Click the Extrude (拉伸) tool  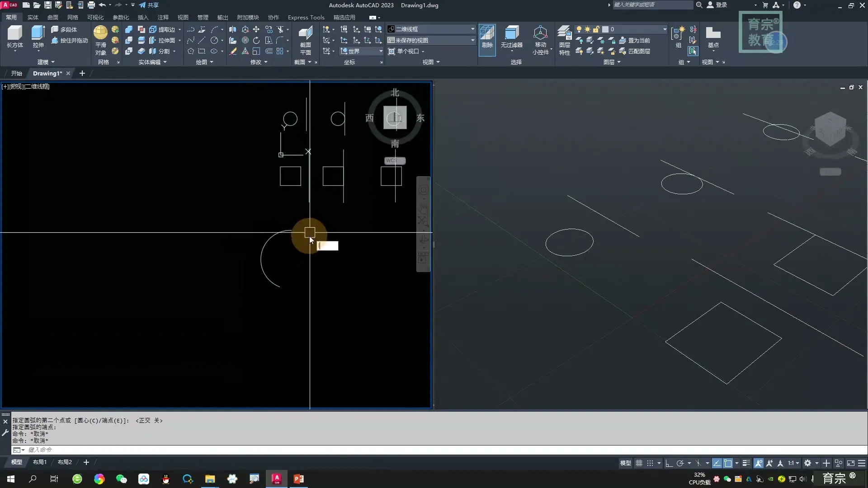[x=38, y=33]
